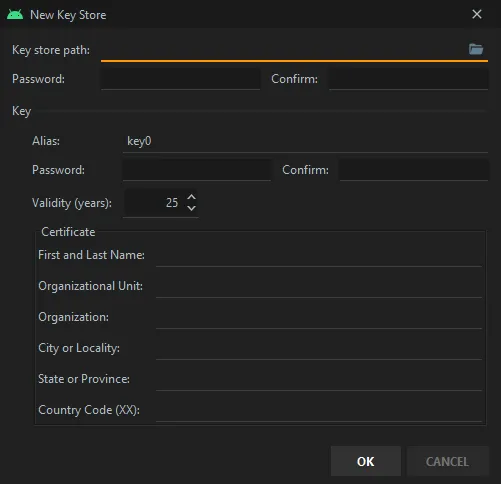Screen dimensions: 501x484
Task: Close the New Key Store dialog
Action: tap(477, 14)
